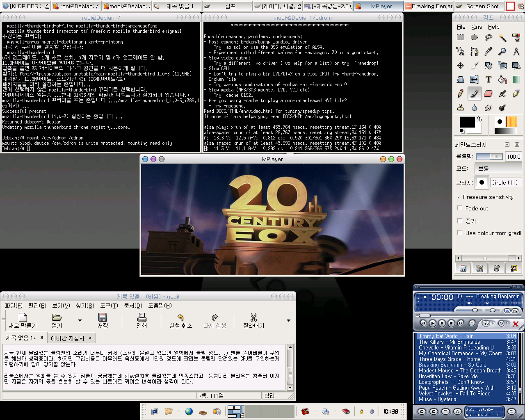Toggle the EQ button in music player
This screenshot has width=525, height=420.
507,310
